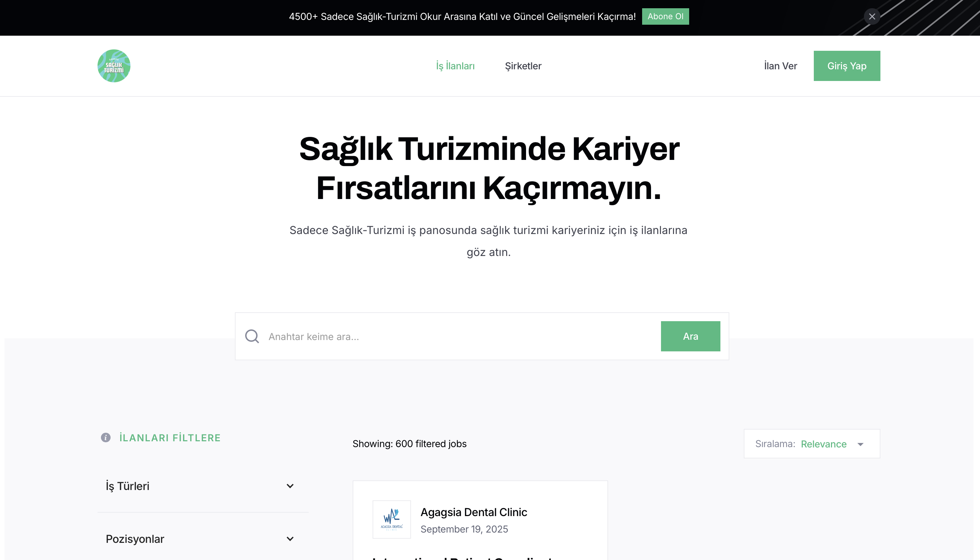Click the Pozisyonlar filter label
This screenshot has height=560, width=980.
click(x=135, y=539)
